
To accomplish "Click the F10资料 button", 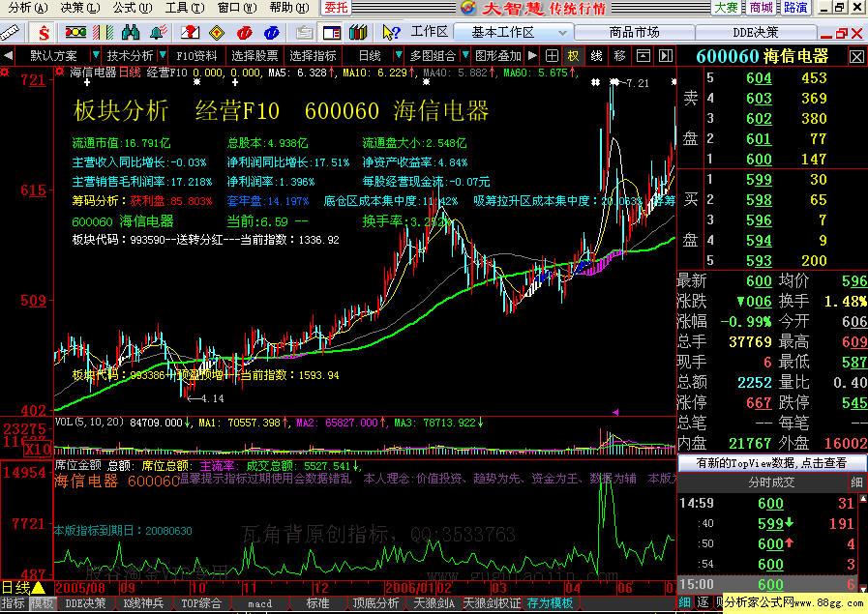I will [x=196, y=55].
